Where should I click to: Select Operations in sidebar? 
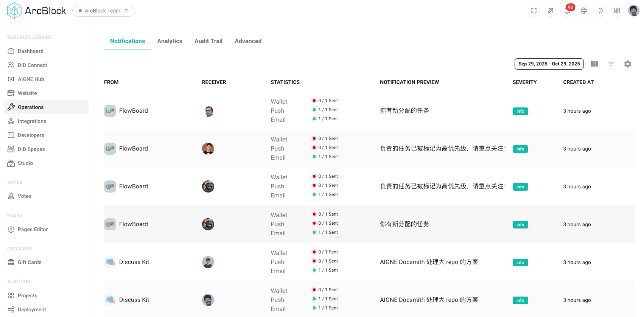coord(46,107)
